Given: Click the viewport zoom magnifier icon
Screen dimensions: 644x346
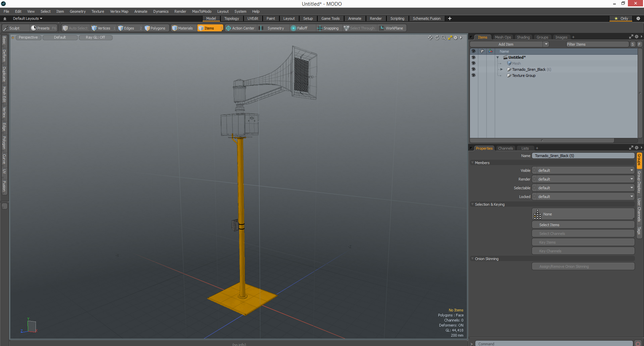Looking at the screenshot, I should (443, 38).
